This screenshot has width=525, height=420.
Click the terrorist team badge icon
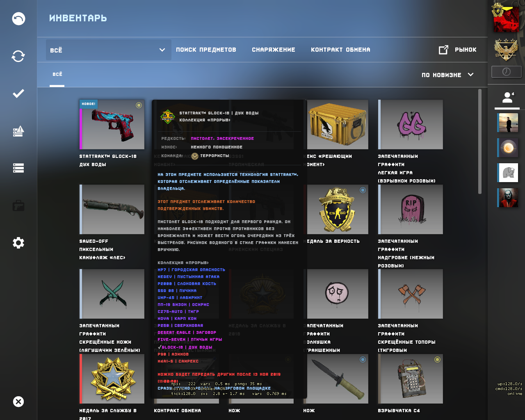pyautogui.click(x=194, y=156)
